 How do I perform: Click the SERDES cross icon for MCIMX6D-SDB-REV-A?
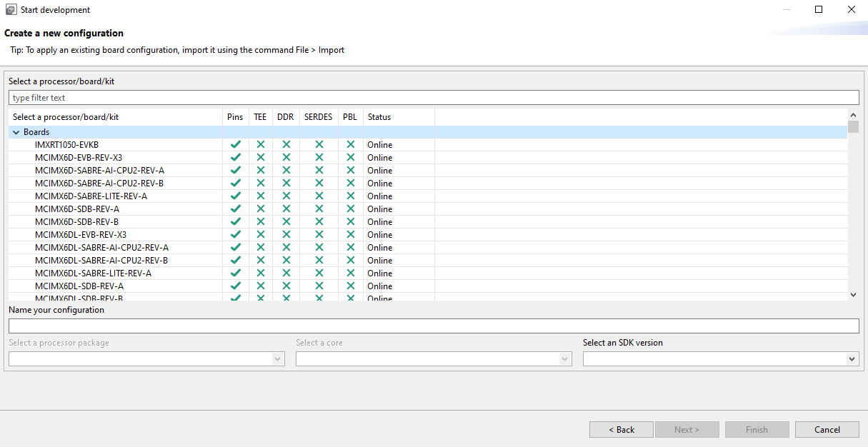click(x=319, y=209)
